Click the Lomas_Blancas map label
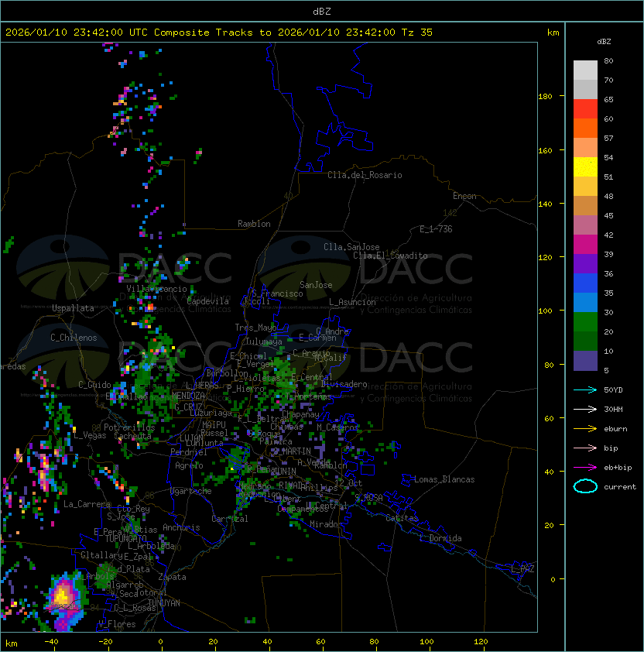The image size is (644, 652). click(444, 479)
